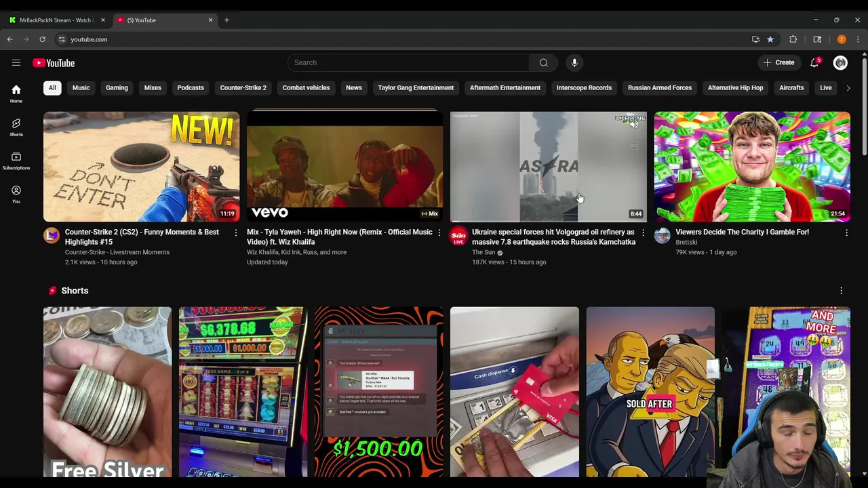
Task: Select the Gaming filter chip
Action: point(117,87)
